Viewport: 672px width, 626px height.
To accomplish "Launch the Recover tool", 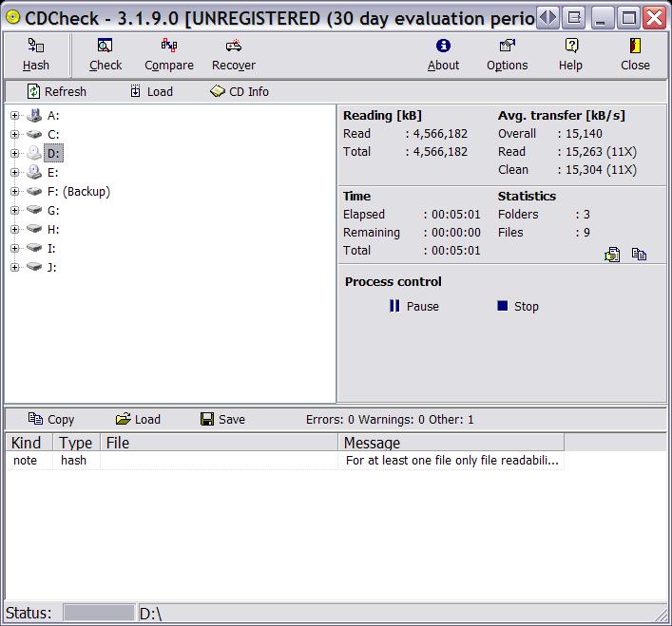I will point(234,54).
